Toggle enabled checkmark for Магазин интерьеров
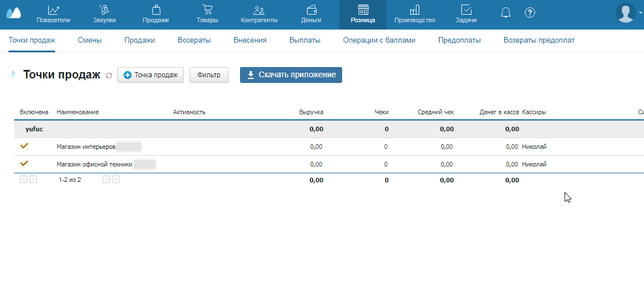Image resolution: width=644 pixels, height=304 pixels. pyautogui.click(x=24, y=146)
